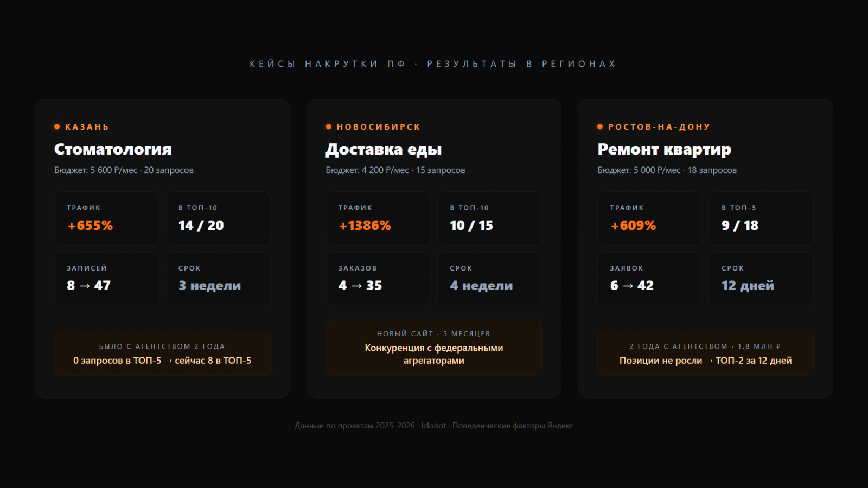
Task: Click the "Позиции не росли" banner
Action: click(705, 354)
